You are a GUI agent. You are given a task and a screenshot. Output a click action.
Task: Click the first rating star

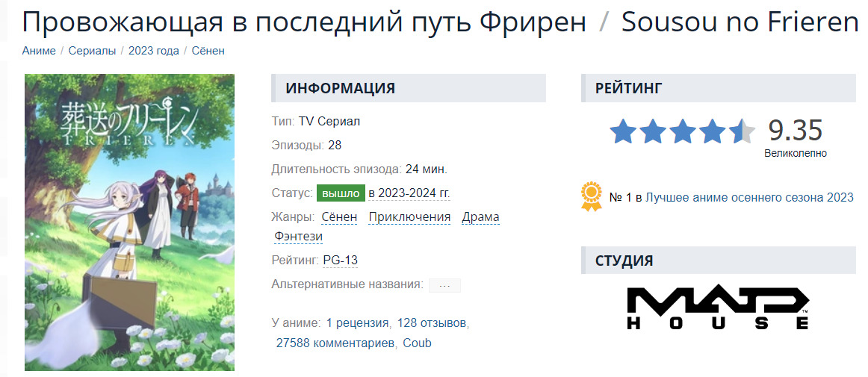click(622, 131)
